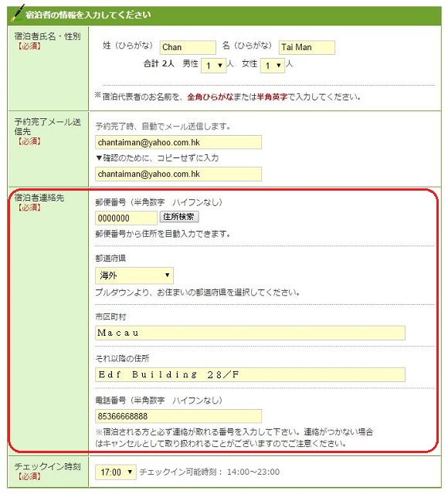448x494 pixels.
Task: Click the 都道府県 field label
Action: coord(110,259)
